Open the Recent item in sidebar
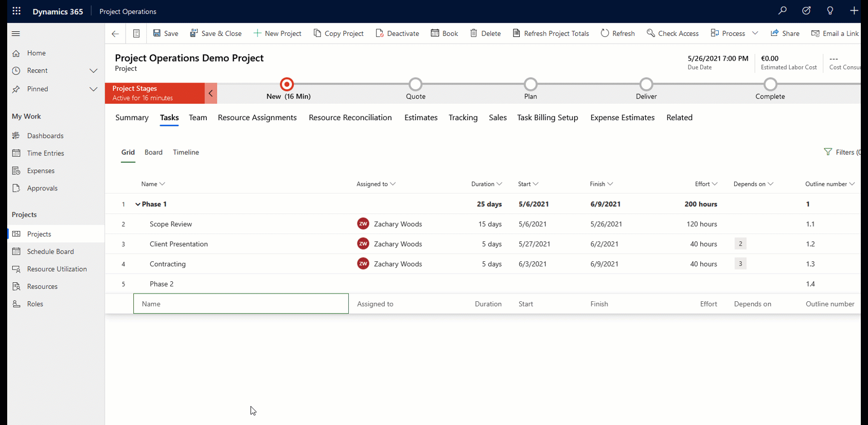Image resolution: width=868 pixels, height=425 pixels. (x=37, y=70)
